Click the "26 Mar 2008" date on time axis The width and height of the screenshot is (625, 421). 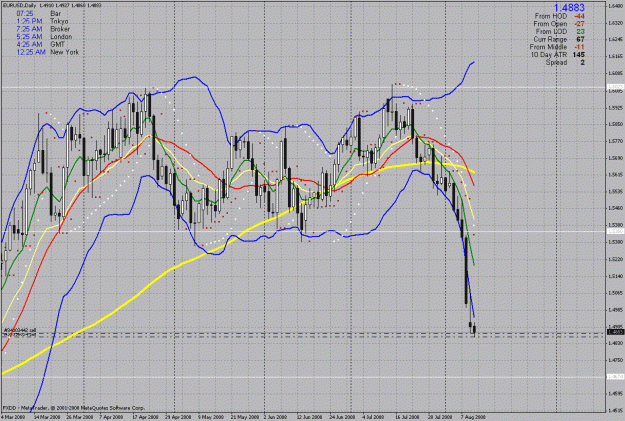[x=79, y=417]
